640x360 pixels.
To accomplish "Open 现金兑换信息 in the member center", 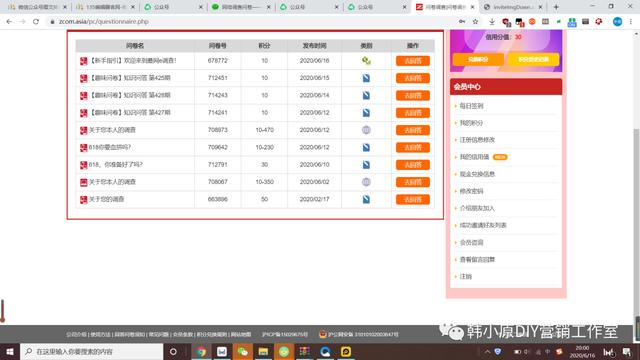I will (x=477, y=174).
